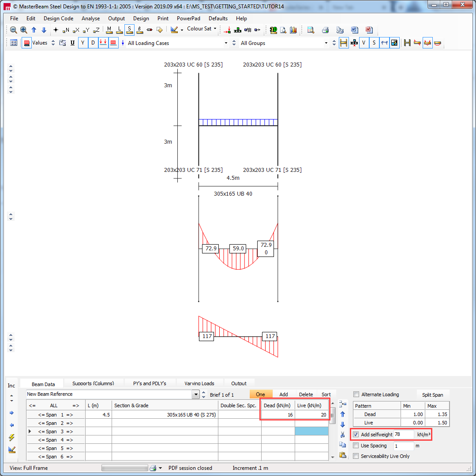Click the spans table vertical scrollbar
476x476 pixels.
tap(332, 430)
